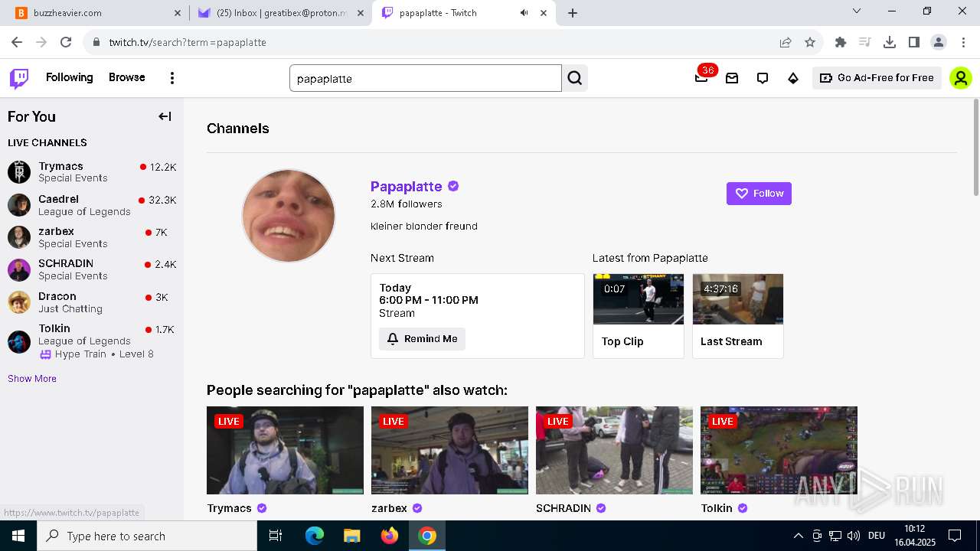The height and width of the screenshot is (551, 980).
Task: Open the Chrome three-dot menu
Action: pyautogui.click(x=963, y=42)
